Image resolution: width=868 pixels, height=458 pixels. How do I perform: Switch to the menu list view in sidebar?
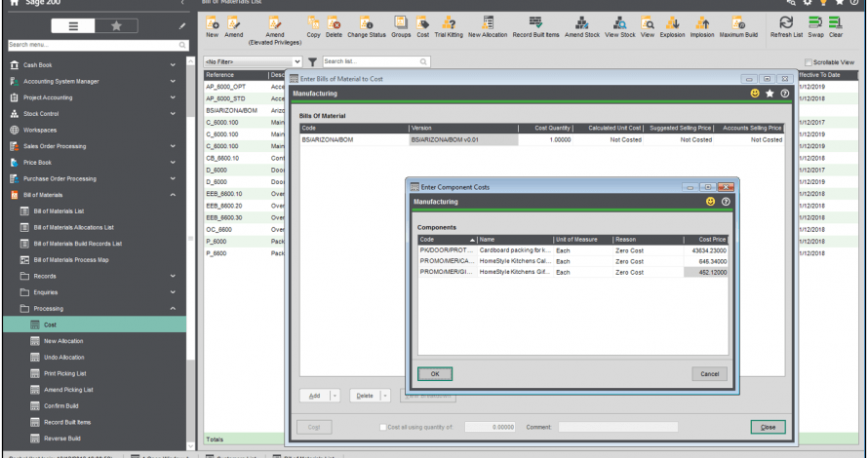73,26
